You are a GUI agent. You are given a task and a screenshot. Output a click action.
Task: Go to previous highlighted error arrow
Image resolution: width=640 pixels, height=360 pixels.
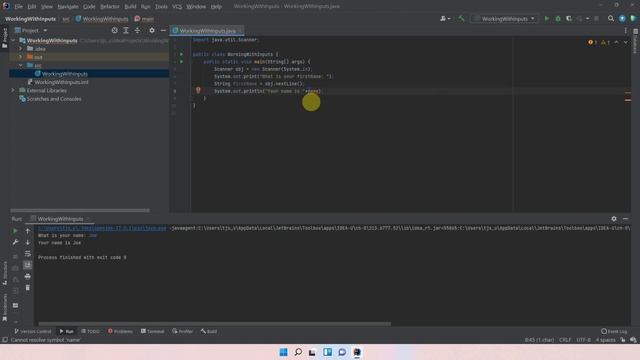point(616,42)
